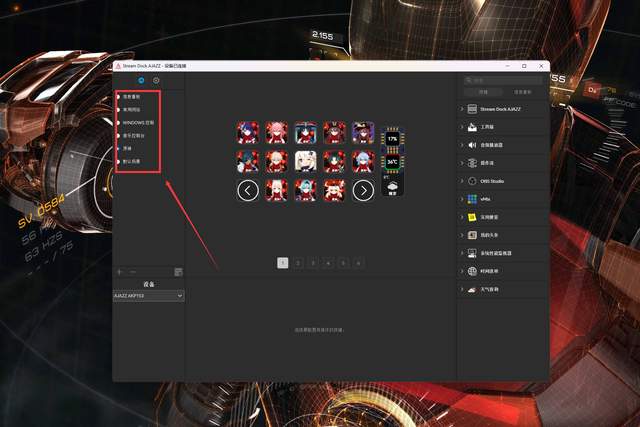The image size is (640, 427).
Task: Click the monitor screen plugin icon
Action: point(472,253)
